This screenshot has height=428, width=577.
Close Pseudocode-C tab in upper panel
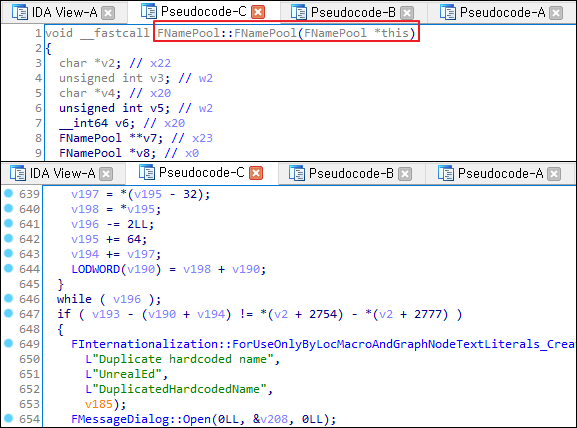coord(258,13)
